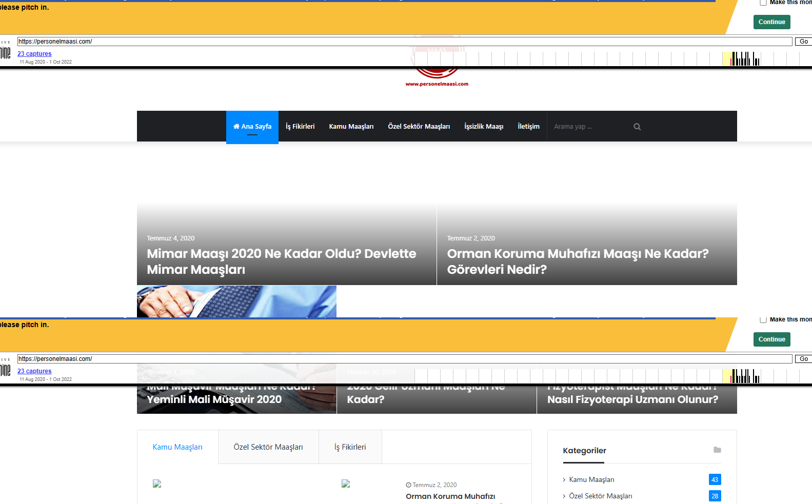The height and width of the screenshot is (504, 812).
Task: Open the article headline ending in 'Kadar?' in the middle card
Action: pyautogui.click(x=426, y=394)
